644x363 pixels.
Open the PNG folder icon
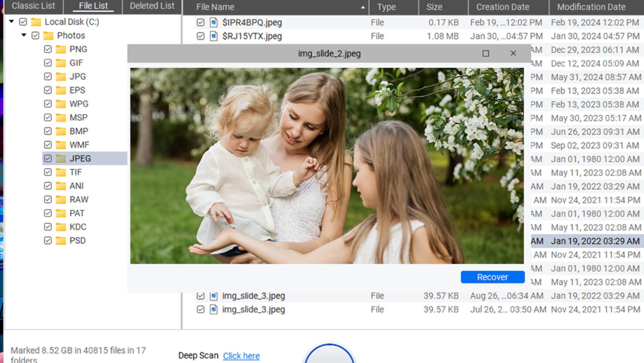tap(61, 49)
